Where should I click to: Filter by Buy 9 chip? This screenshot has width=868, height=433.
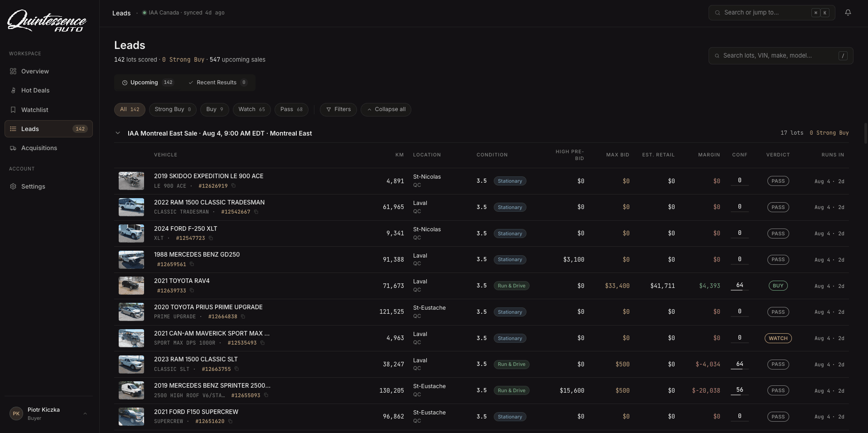click(215, 109)
